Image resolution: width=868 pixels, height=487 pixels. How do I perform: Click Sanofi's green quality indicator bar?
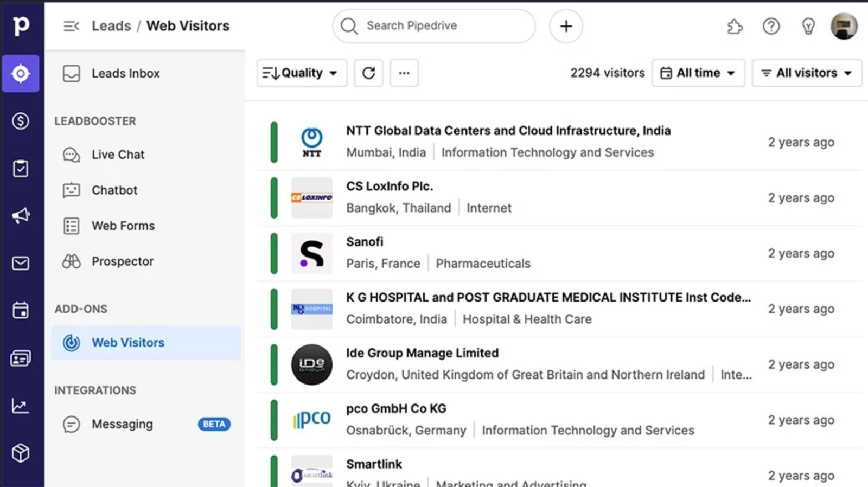(x=274, y=253)
